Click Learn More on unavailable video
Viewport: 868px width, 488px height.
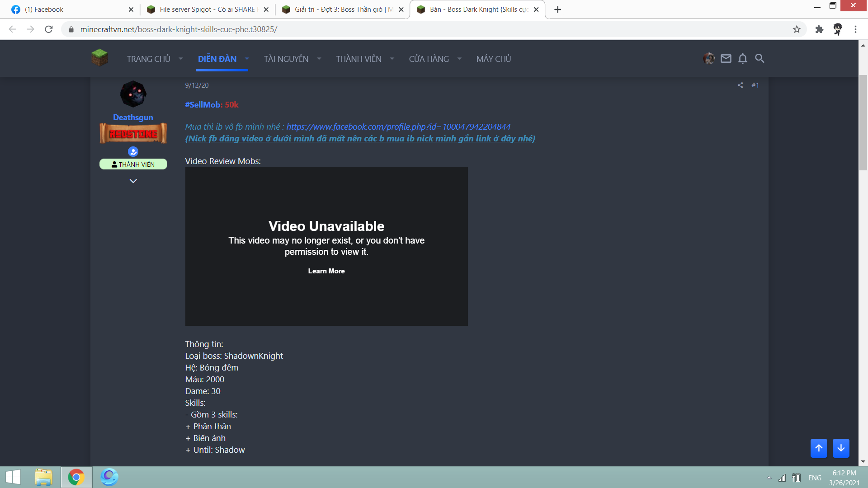[x=326, y=271]
